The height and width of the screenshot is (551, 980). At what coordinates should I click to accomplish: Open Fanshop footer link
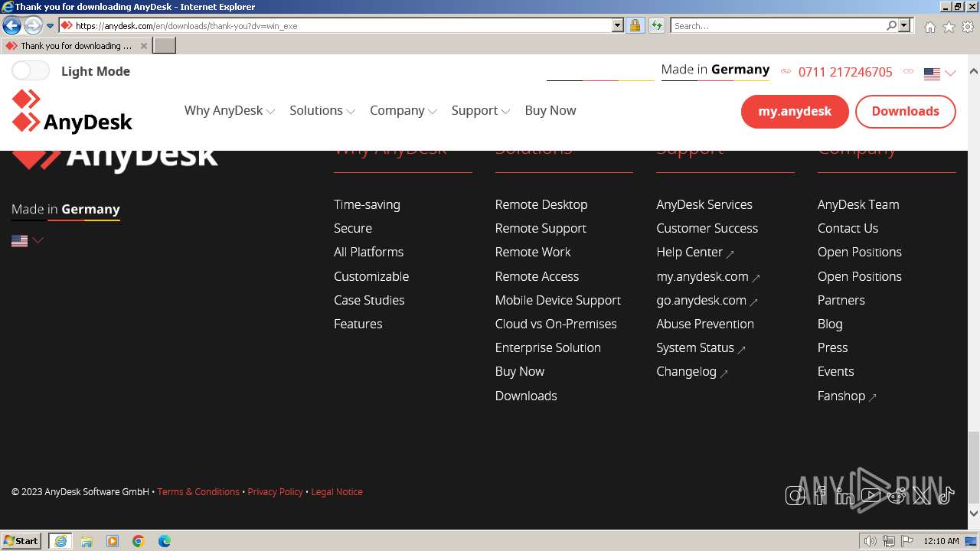point(847,396)
